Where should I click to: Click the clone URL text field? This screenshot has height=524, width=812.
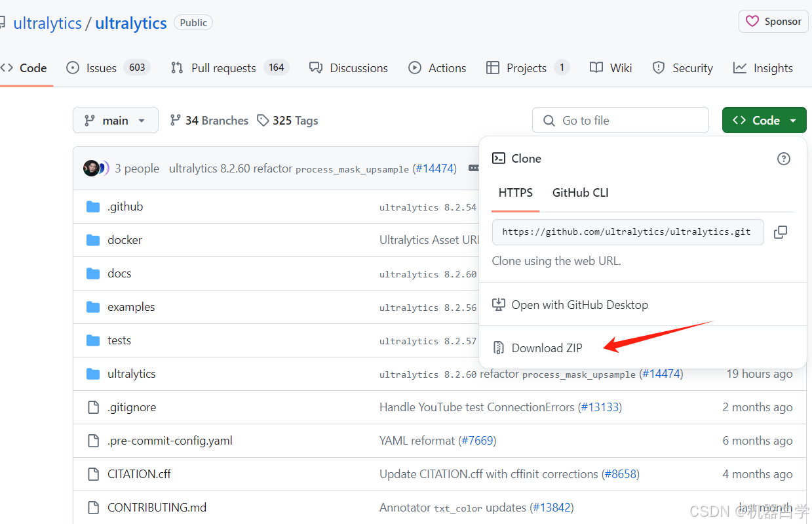(x=627, y=232)
